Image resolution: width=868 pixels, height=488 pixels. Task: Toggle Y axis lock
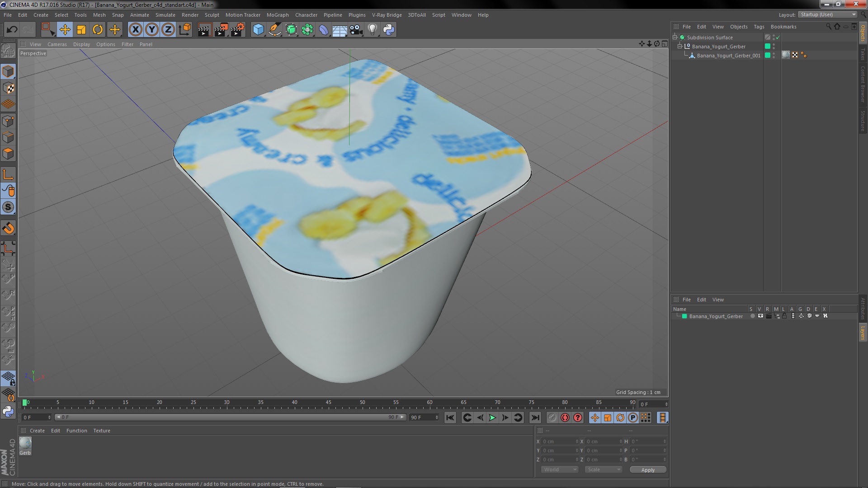152,30
